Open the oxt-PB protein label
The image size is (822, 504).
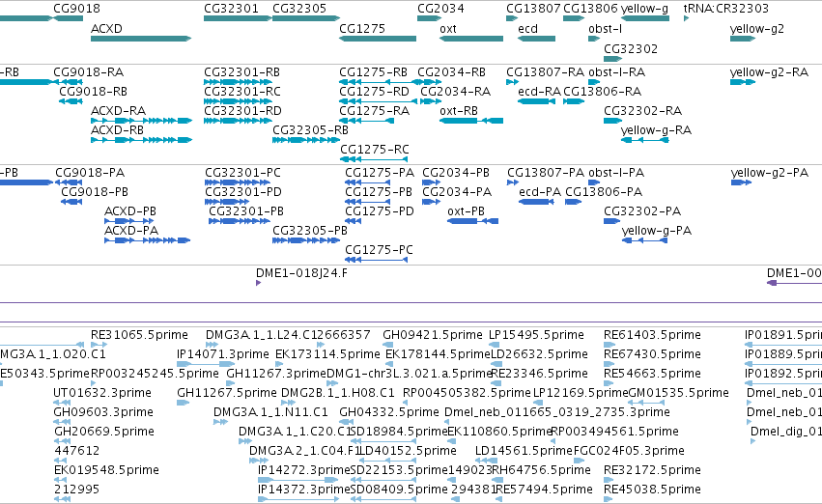pyautogui.click(x=466, y=211)
